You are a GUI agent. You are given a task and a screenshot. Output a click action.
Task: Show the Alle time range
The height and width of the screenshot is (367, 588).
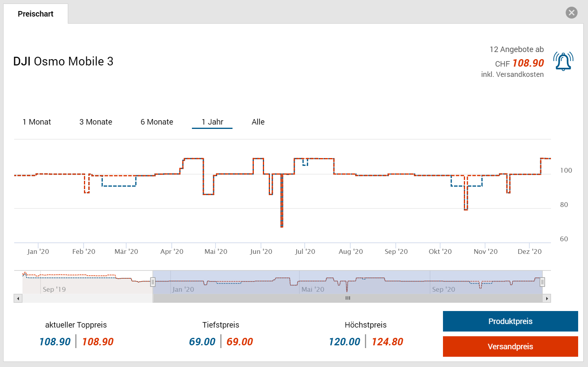click(258, 122)
